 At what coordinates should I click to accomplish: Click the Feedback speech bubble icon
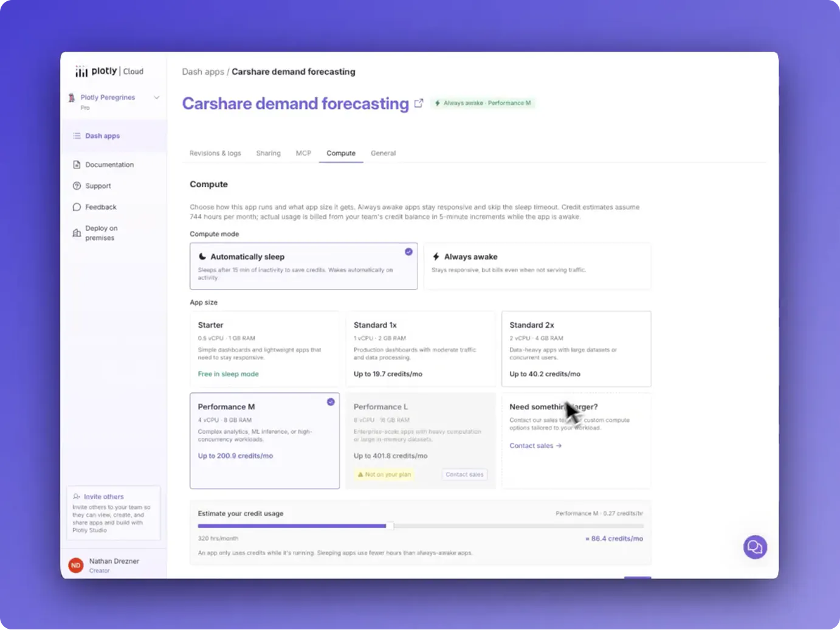pos(77,207)
